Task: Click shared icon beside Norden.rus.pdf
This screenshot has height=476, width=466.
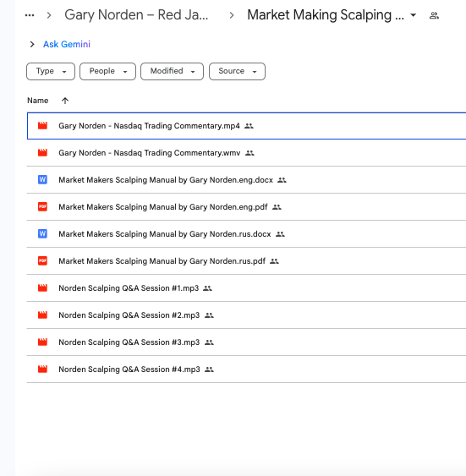Action: click(274, 261)
